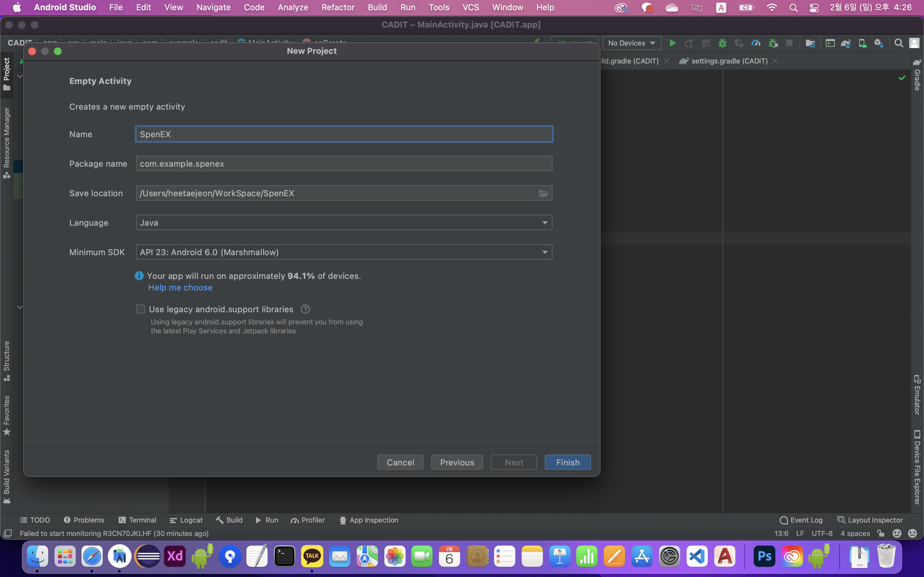The width and height of the screenshot is (924, 577).
Task: Open the SDK Manager icon
Action: pos(878,43)
